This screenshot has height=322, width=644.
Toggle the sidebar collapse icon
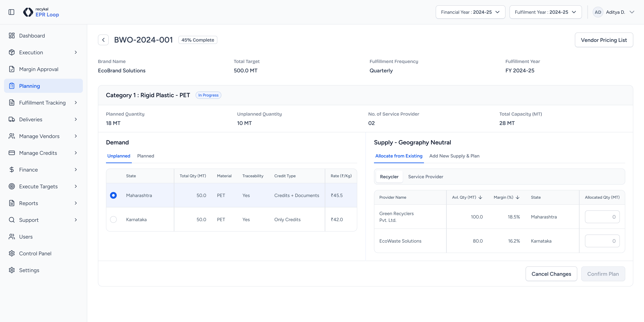[x=12, y=12]
